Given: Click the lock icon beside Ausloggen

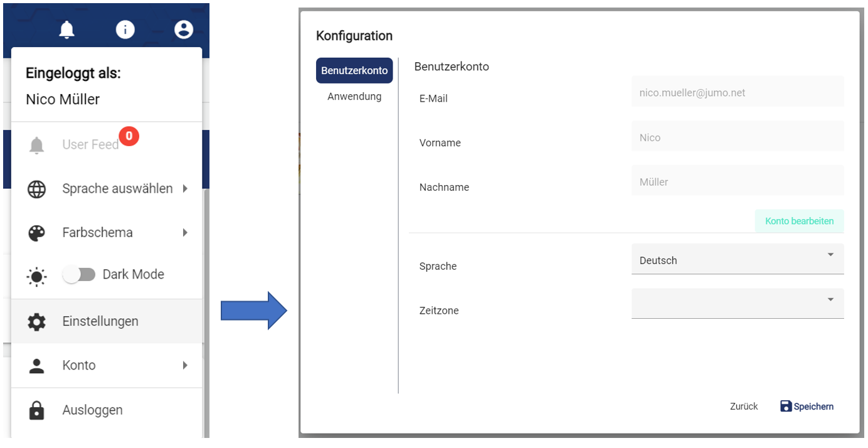Looking at the screenshot, I should tap(37, 410).
